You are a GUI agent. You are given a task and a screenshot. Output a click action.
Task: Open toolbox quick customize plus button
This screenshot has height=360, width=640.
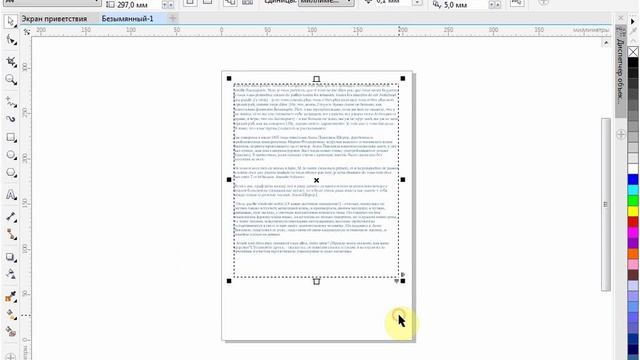[x=11, y=356]
